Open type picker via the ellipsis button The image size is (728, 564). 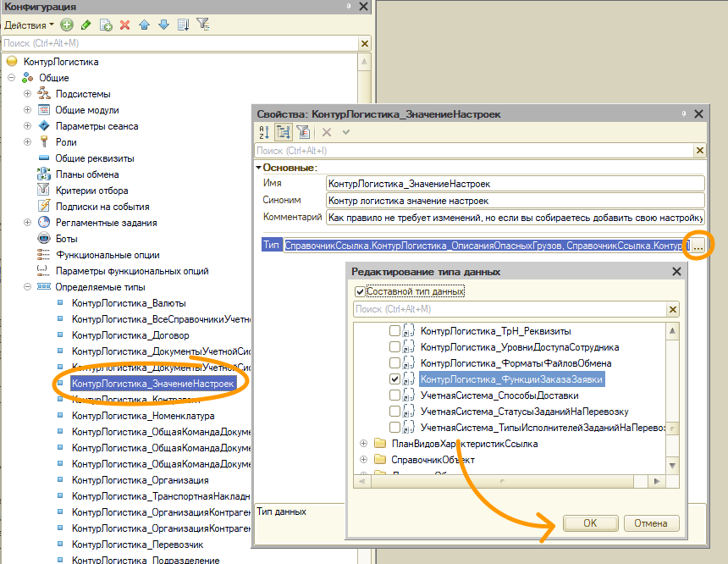tap(698, 246)
